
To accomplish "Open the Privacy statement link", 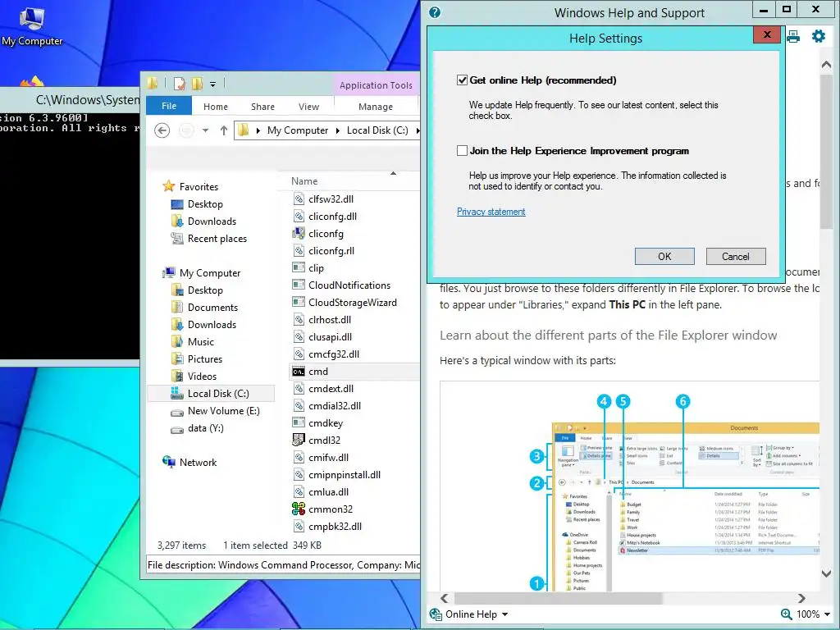I will tap(491, 212).
